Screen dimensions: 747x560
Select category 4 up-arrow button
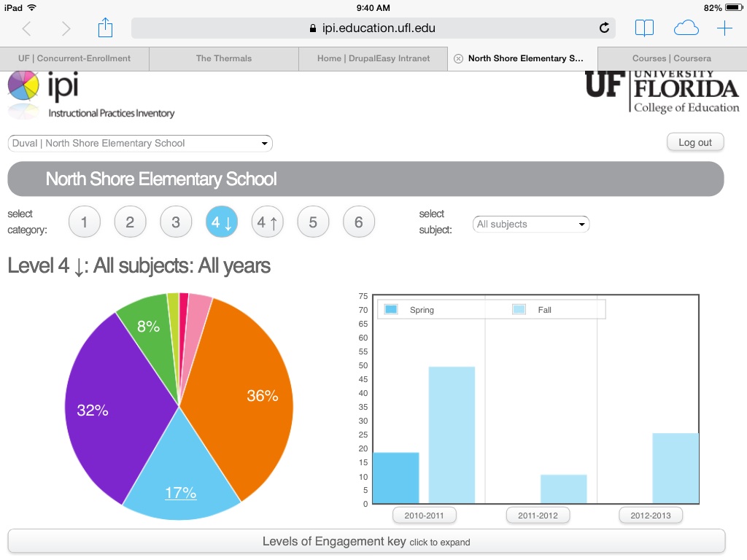pos(268,222)
